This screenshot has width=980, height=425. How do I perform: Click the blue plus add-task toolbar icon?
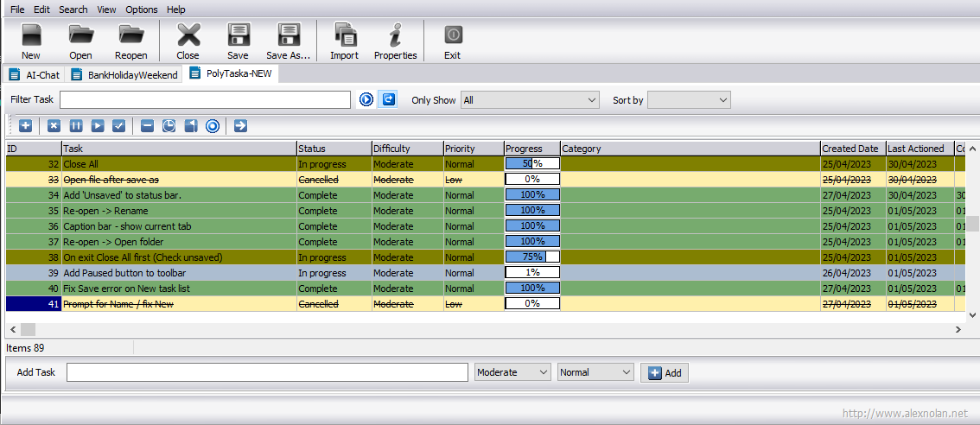25,126
